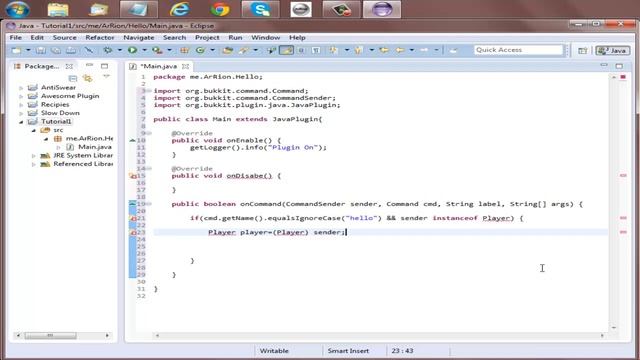Click the New Java Class icon
The height and width of the screenshot is (360, 640).
pyautogui.click(x=200, y=50)
